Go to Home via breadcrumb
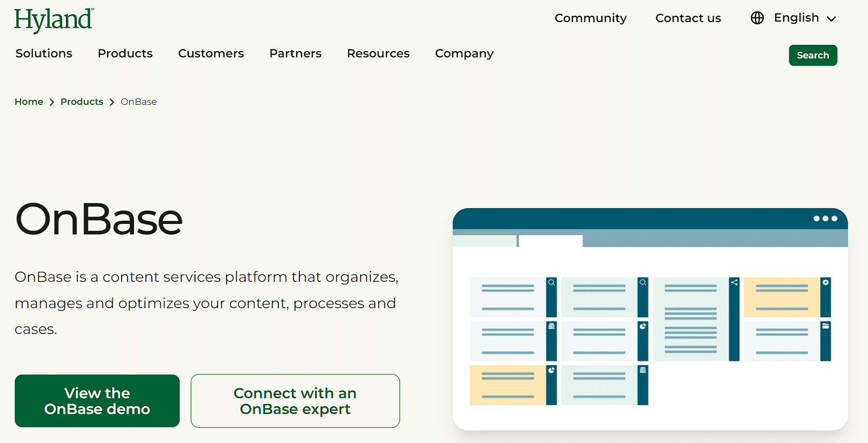868x443 pixels. click(29, 102)
